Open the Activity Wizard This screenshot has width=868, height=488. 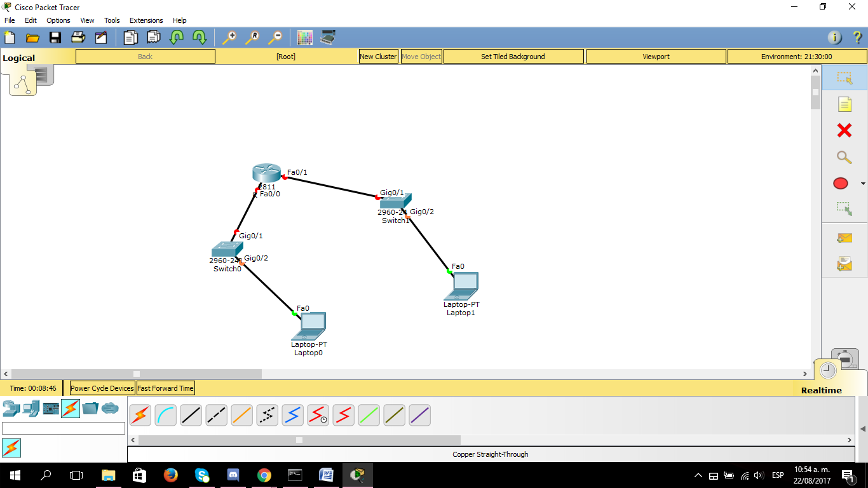pos(100,37)
